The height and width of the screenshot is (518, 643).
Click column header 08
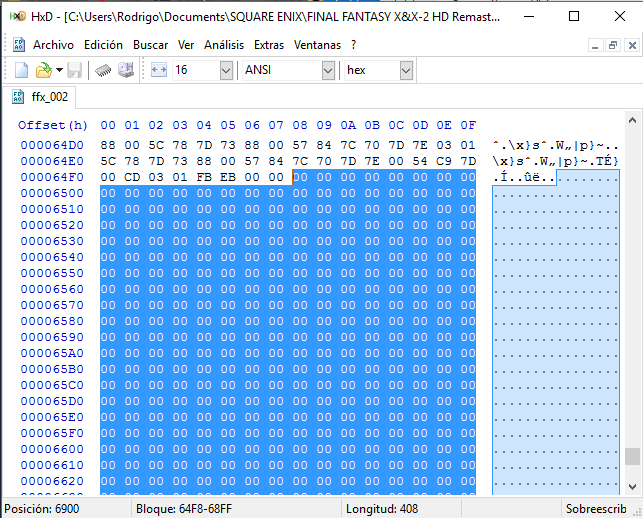[x=300, y=125]
